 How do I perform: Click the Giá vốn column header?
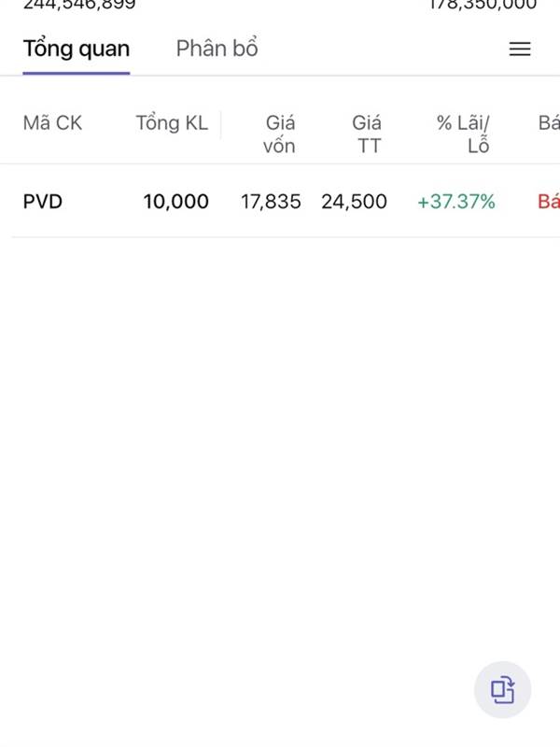point(279,134)
